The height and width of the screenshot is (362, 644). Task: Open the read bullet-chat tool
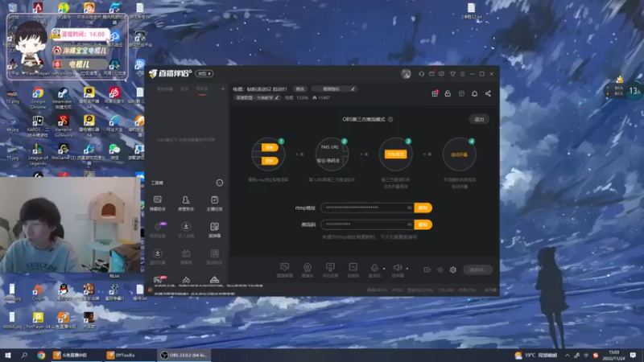pyautogui.click(x=214, y=230)
